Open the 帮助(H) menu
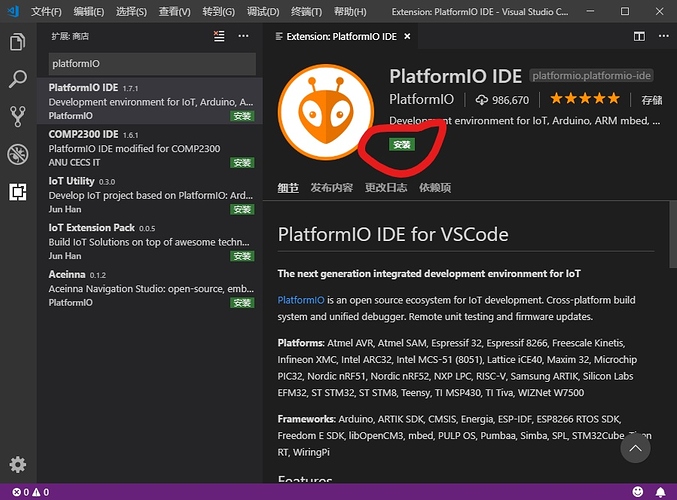Screen dimensions: 677x500 coord(350,12)
